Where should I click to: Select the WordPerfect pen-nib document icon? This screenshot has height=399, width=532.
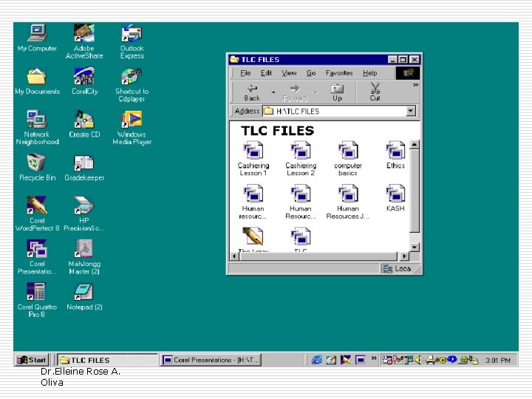tap(253, 236)
